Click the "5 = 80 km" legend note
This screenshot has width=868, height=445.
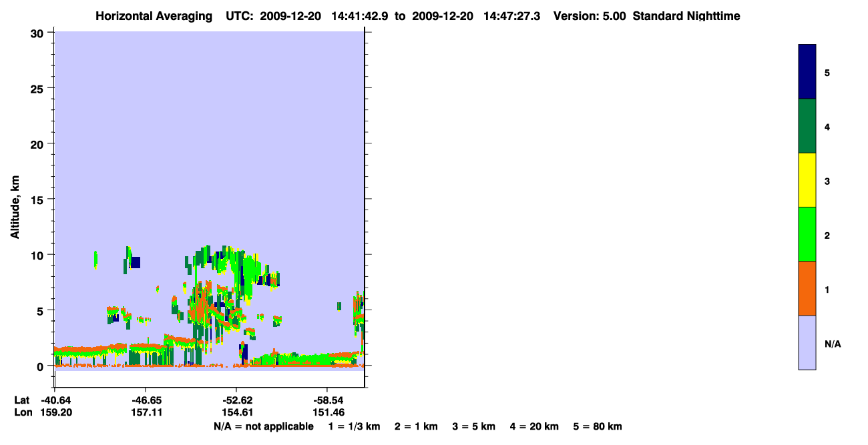pyautogui.click(x=598, y=426)
